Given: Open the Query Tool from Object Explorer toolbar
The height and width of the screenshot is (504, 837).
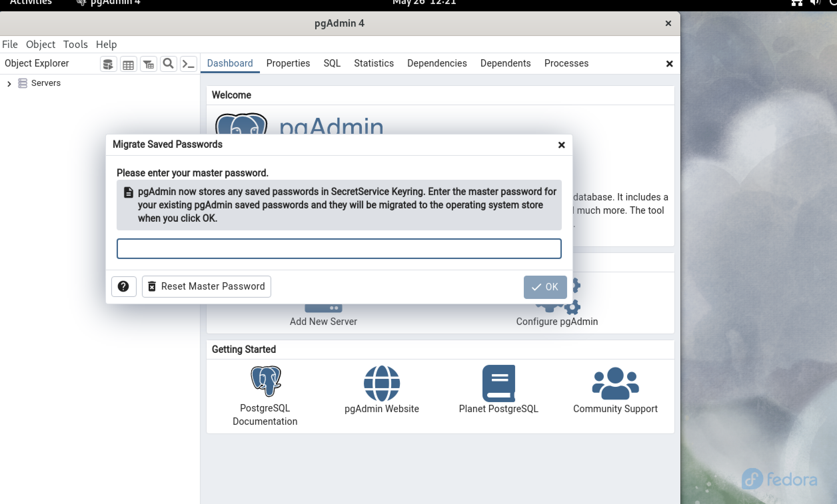Looking at the screenshot, I should (x=108, y=64).
